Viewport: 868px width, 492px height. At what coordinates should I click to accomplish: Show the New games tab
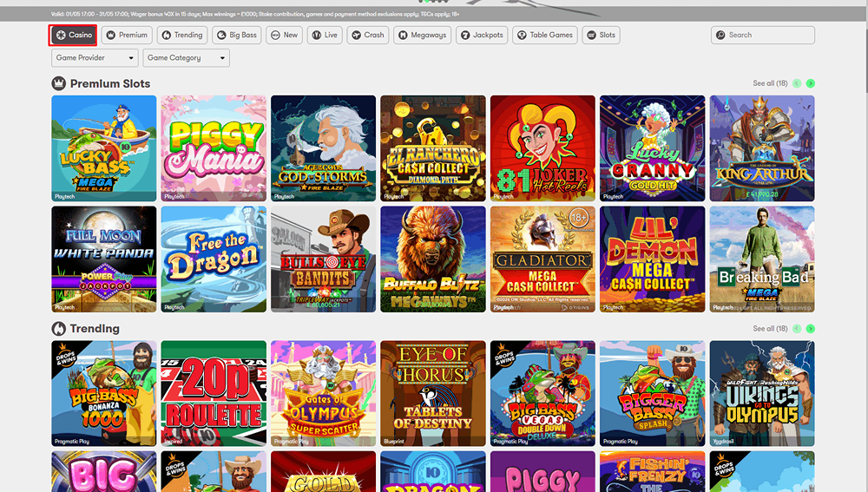pos(284,35)
